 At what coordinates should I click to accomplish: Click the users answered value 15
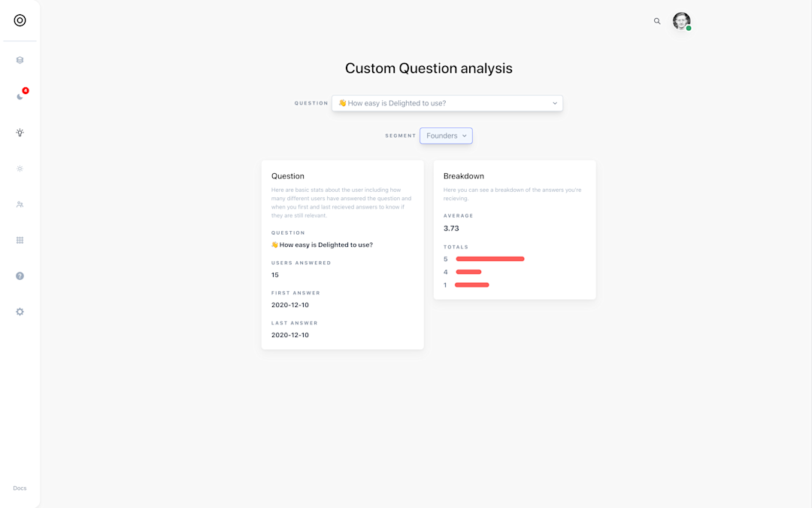[x=275, y=275]
